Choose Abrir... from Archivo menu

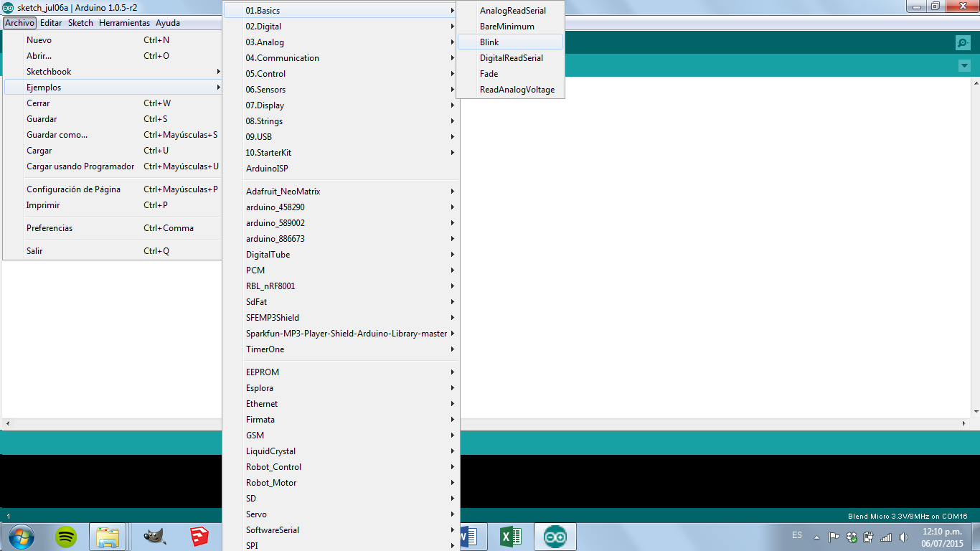[x=113, y=56]
